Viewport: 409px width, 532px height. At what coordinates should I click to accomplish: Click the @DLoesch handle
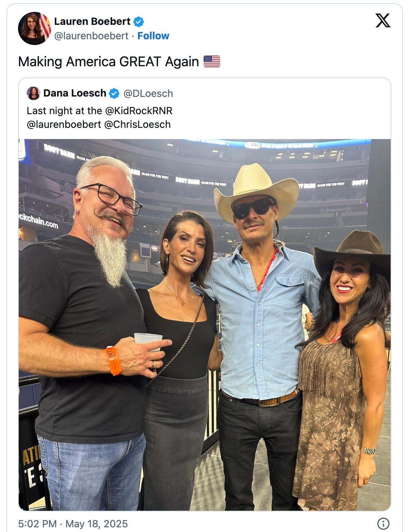[x=148, y=94]
